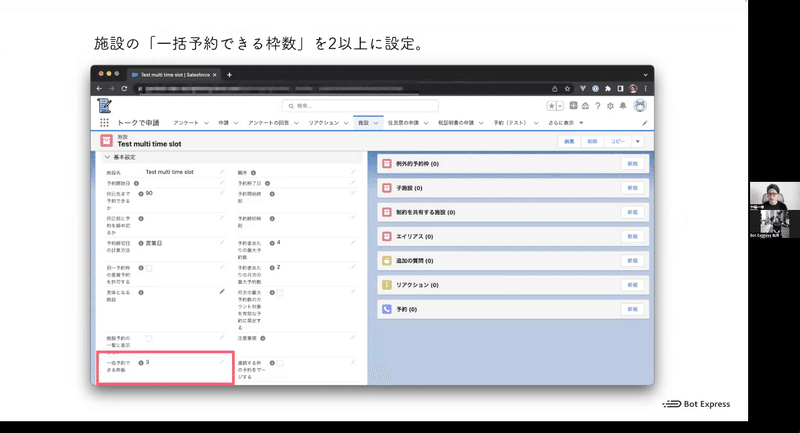Click 新規 on エイリアス list
Viewport: 800px width, 433px height.
633,237
